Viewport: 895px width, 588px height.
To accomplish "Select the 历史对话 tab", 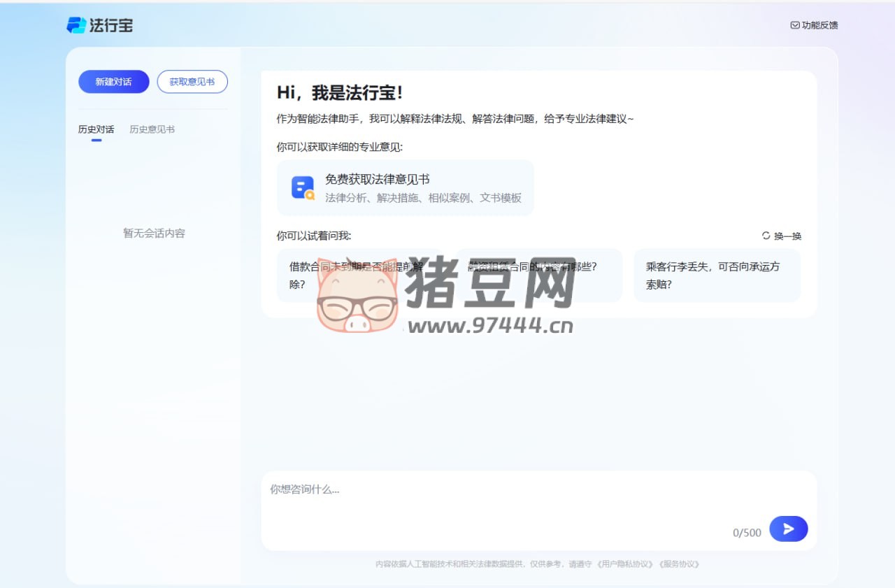I will tap(96, 129).
